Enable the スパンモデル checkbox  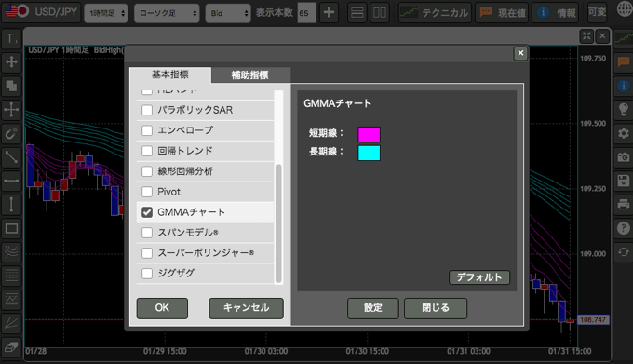[147, 233]
